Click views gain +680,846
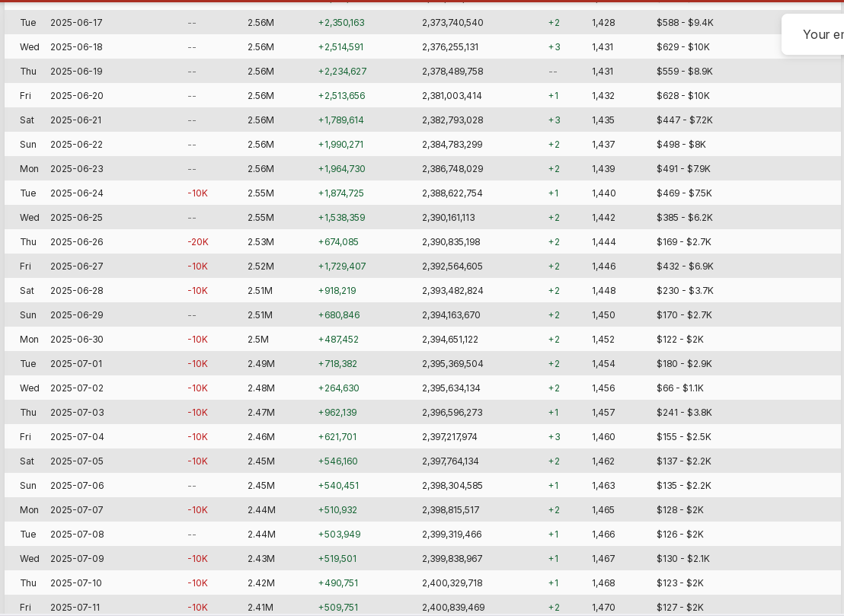This screenshot has height=616, width=844. (x=339, y=314)
